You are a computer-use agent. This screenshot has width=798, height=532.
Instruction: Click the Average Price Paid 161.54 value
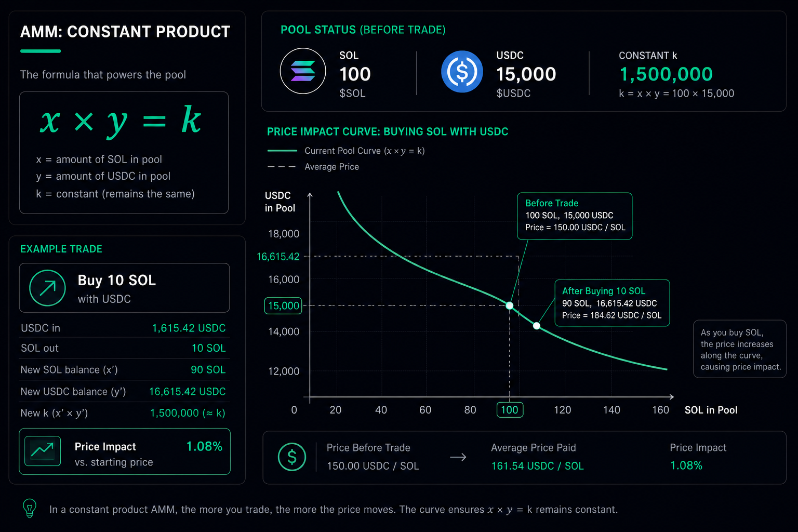pyautogui.click(x=538, y=466)
